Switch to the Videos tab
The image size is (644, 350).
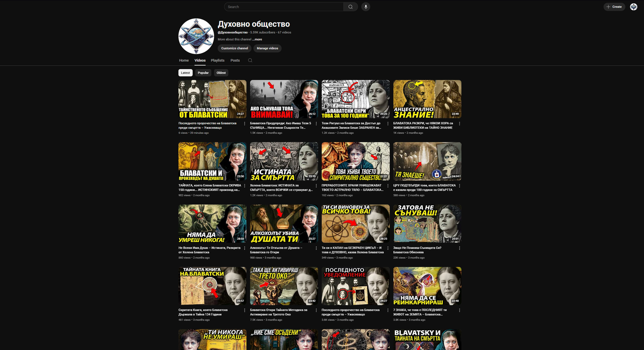click(x=200, y=60)
